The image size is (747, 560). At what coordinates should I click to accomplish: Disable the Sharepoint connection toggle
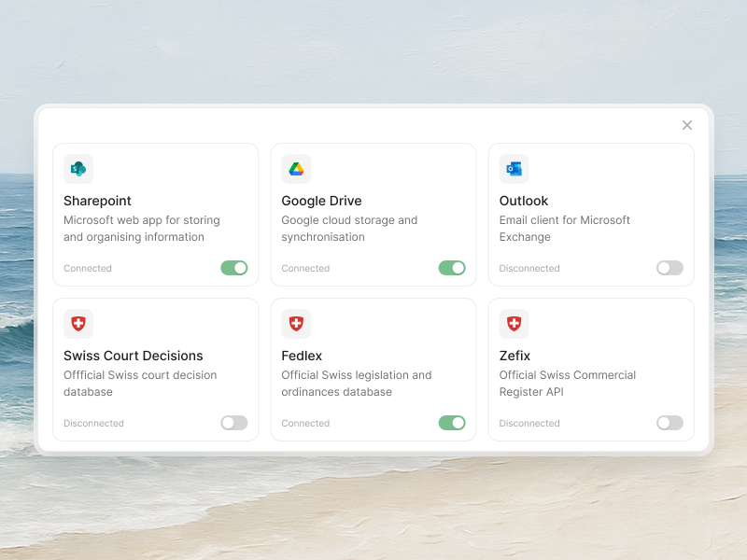[234, 268]
